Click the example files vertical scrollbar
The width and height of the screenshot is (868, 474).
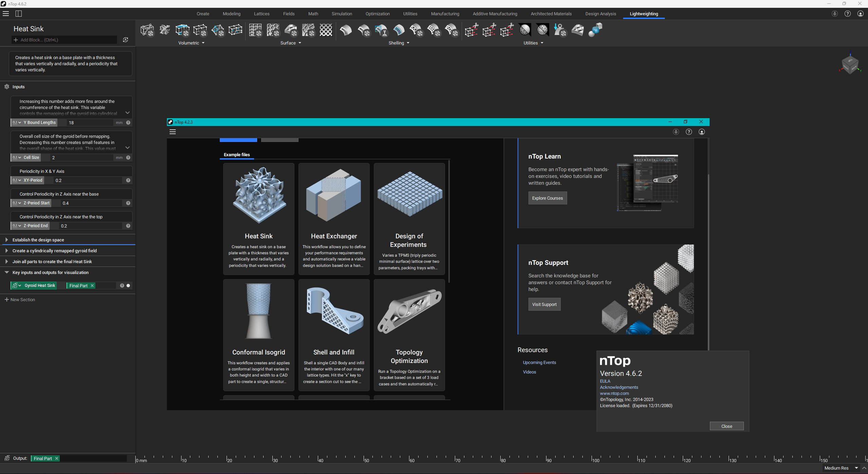tap(449, 221)
